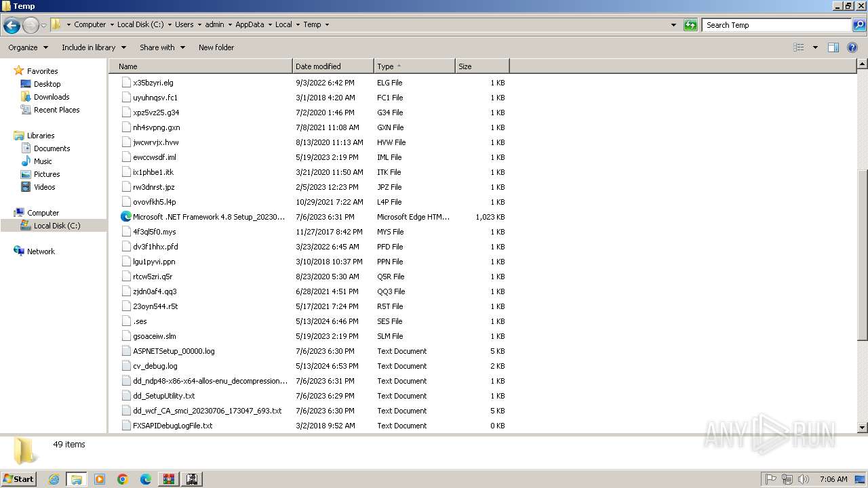Click the Forward navigation arrow
868x488 pixels.
pyautogui.click(x=31, y=26)
